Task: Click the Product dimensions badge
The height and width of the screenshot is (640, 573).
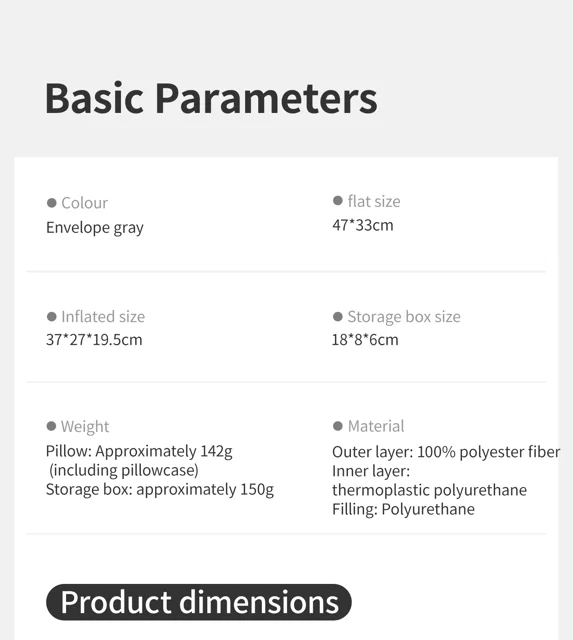Action: [199, 602]
